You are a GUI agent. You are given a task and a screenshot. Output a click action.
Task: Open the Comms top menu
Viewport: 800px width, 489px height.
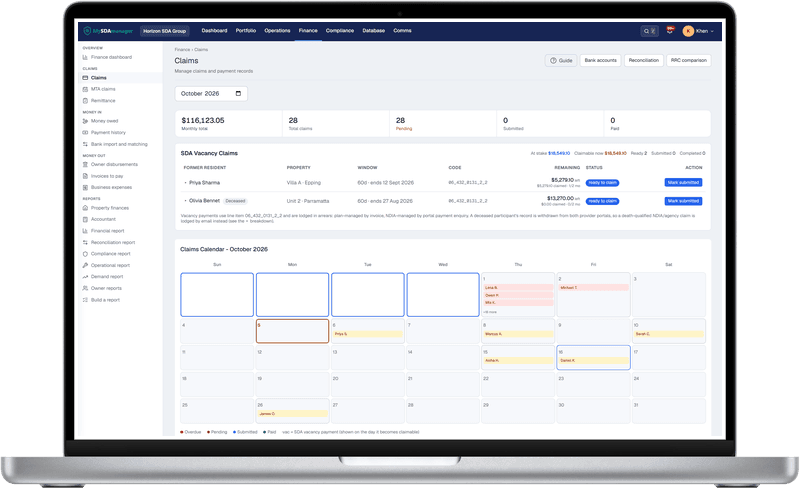pos(402,31)
